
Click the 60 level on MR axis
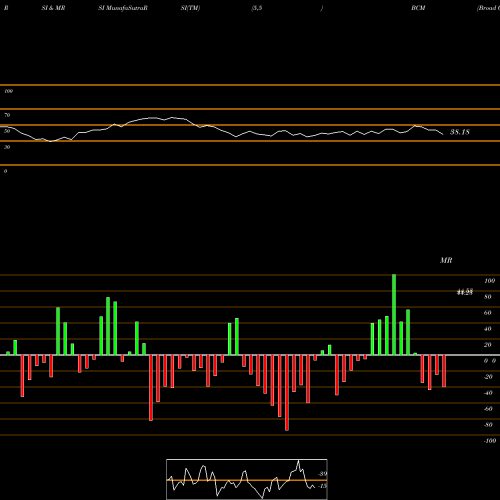pos(488,313)
